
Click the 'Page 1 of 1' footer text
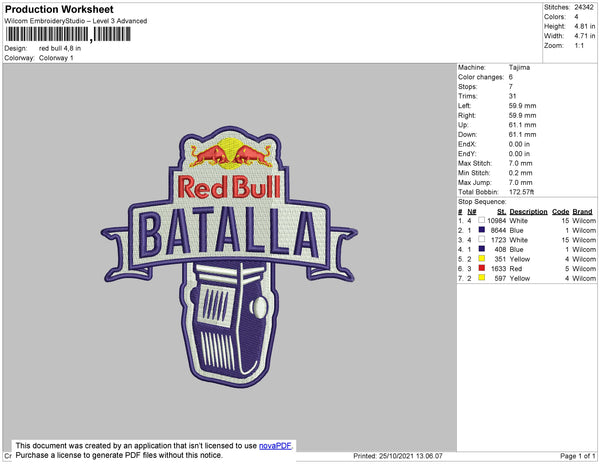pyautogui.click(x=578, y=456)
